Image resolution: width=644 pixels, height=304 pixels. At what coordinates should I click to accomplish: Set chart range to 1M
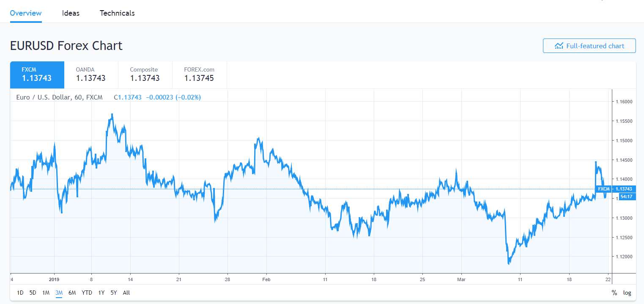pos(46,293)
